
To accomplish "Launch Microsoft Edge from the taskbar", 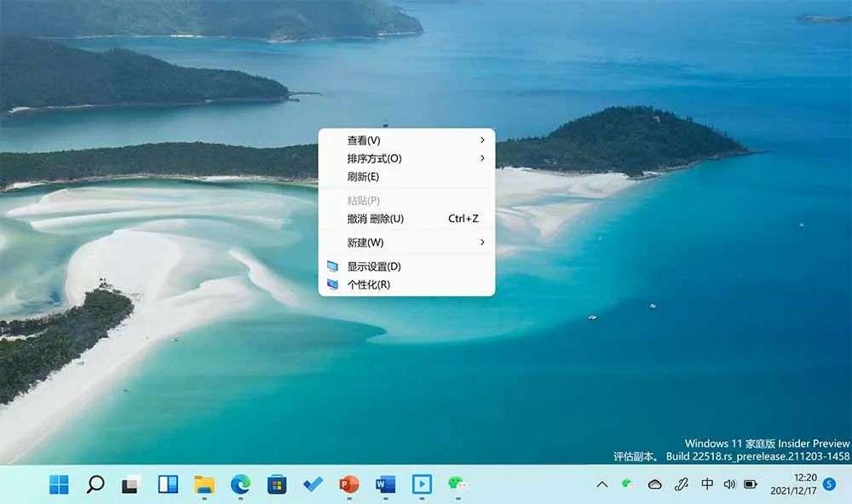I will pyautogui.click(x=240, y=484).
